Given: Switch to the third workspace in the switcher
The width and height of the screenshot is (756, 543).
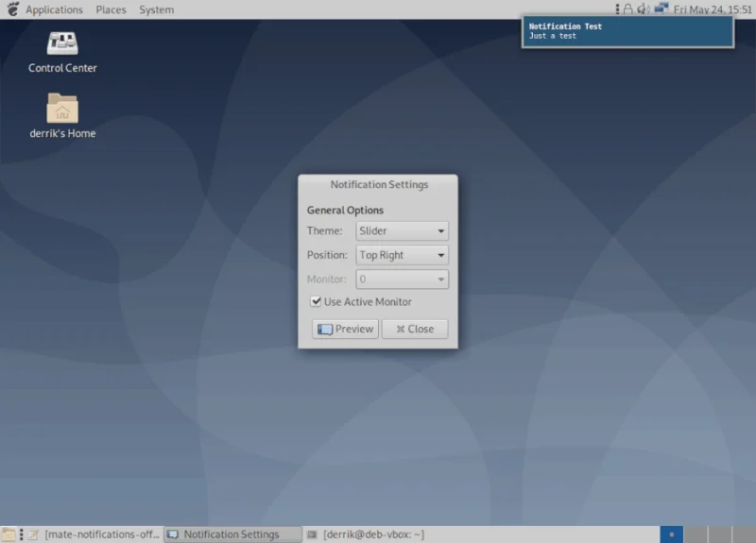Looking at the screenshot, I should pos(720,535).
